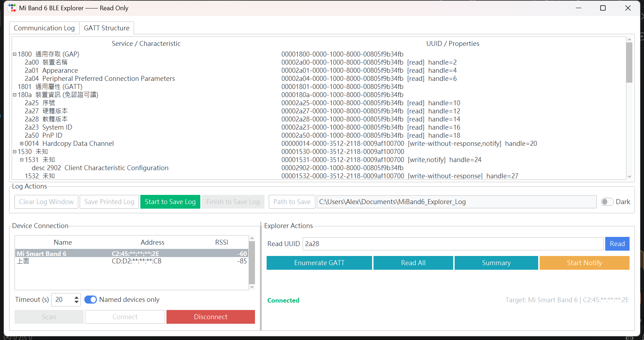
Task: Select the 2a27 硬體版本 row
Action: pyautogui.click(x=319, y=111)
